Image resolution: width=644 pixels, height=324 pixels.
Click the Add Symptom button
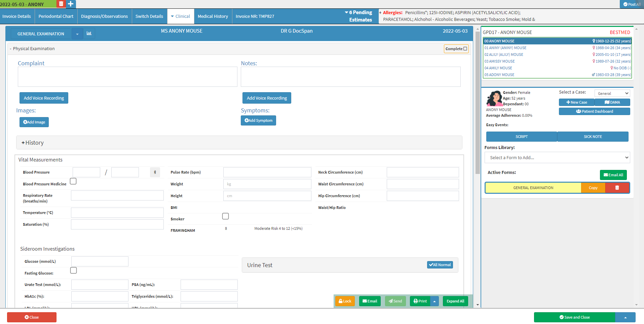[x=258, y=120]
